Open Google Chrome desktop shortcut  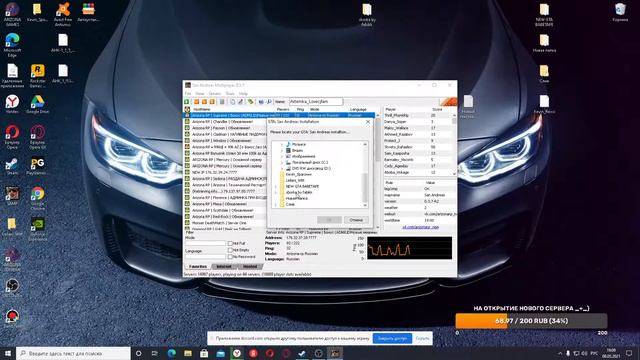click(38, 198)
